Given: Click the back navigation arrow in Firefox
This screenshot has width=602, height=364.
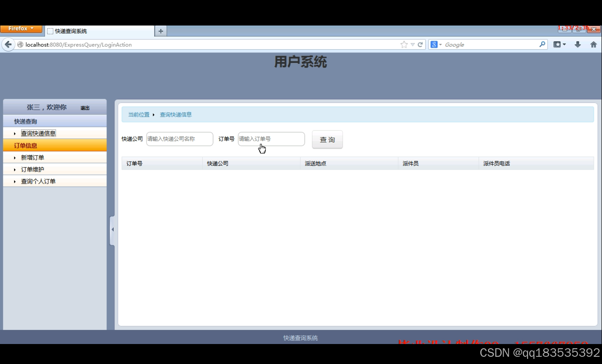Looking at the screenshot, I should pyautogui.click(x=8, y=44).
